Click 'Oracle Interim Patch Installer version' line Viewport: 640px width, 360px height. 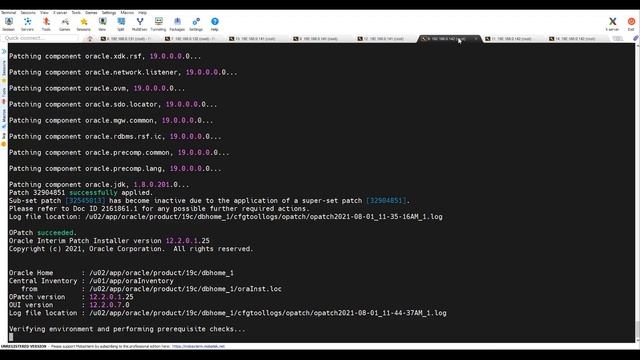click(x=109, y=241)
